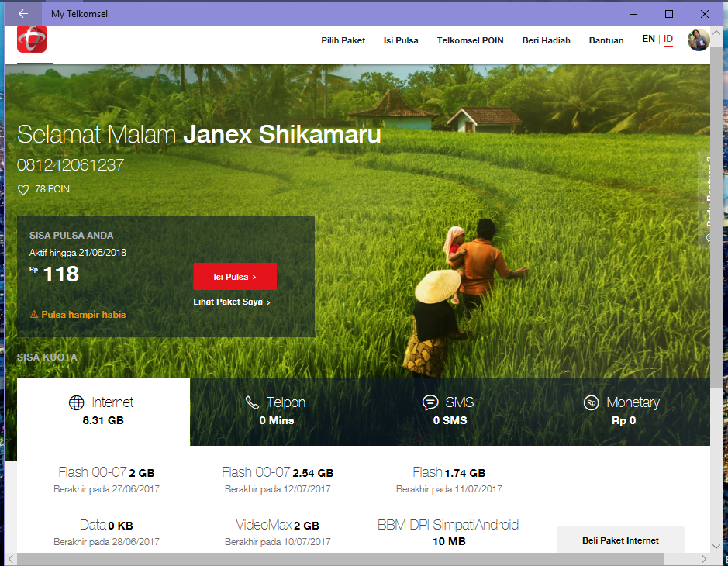Click the Rp 118 balance amount

(x=54, y=274)
